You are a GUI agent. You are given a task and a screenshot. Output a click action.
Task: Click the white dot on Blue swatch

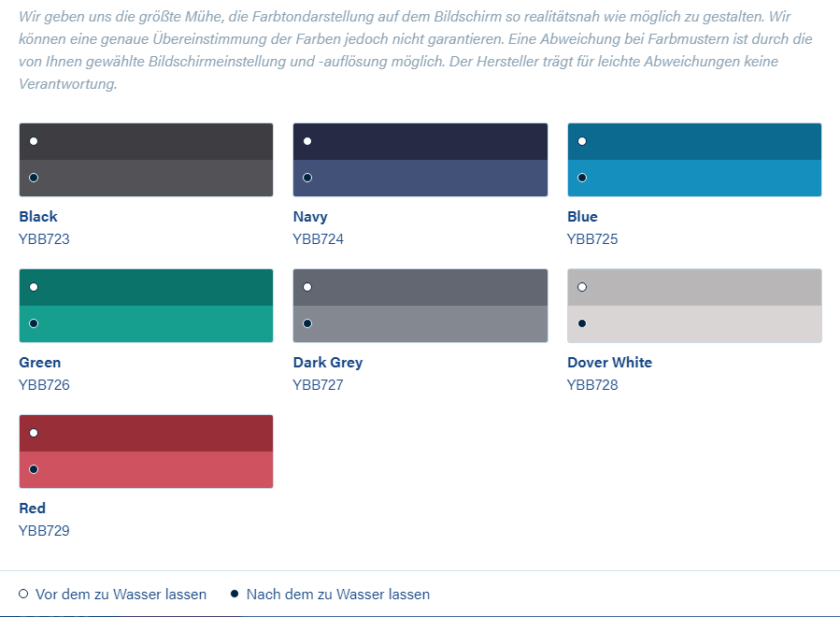point(582,141)
